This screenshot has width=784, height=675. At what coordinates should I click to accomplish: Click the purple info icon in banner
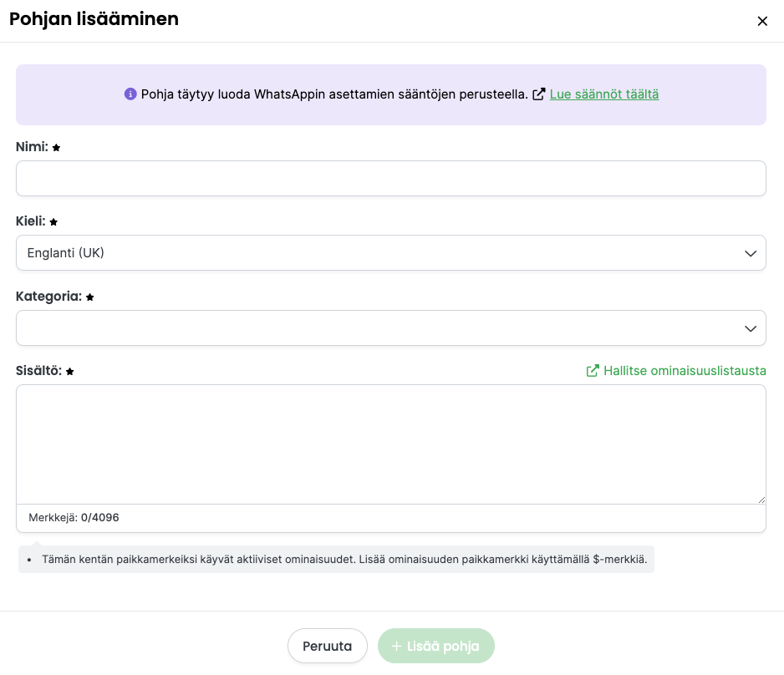[130, 94]
